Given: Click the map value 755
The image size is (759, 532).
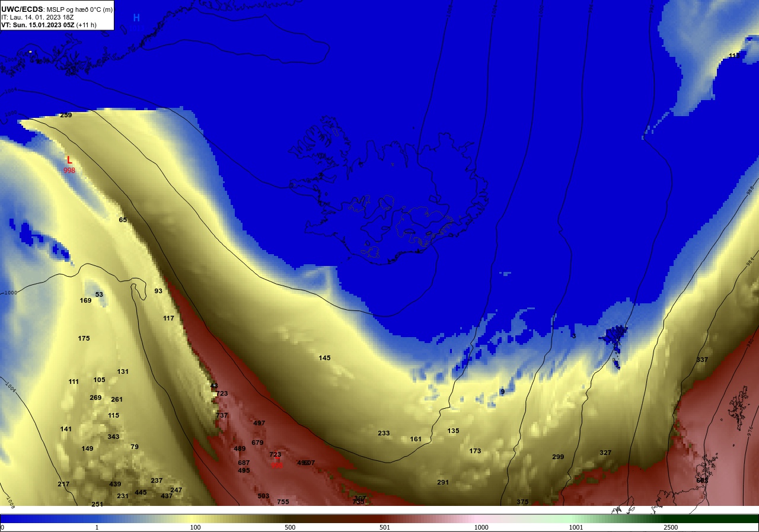Looking at the screenshot, I should coord(283,502).
